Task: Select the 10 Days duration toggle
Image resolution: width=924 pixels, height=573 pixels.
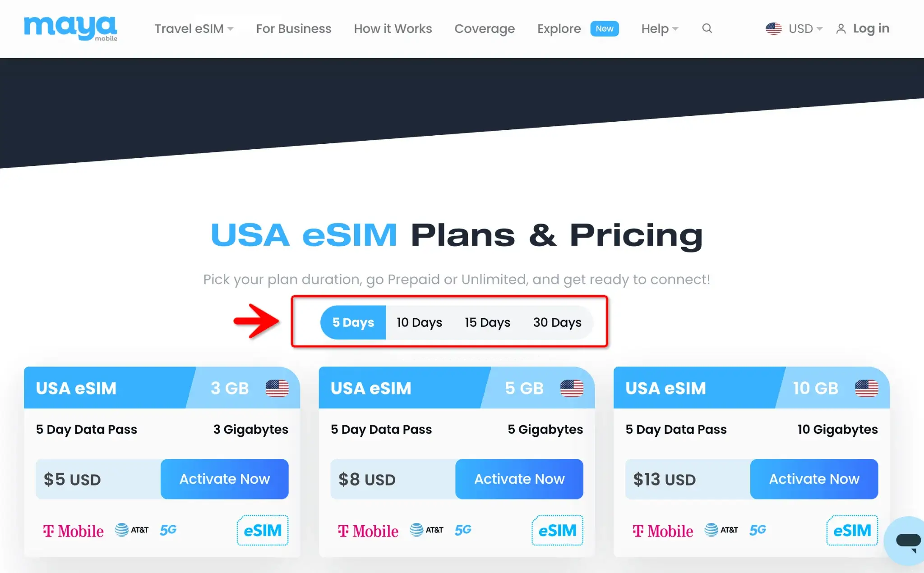Action: click(x=420, y=322)
